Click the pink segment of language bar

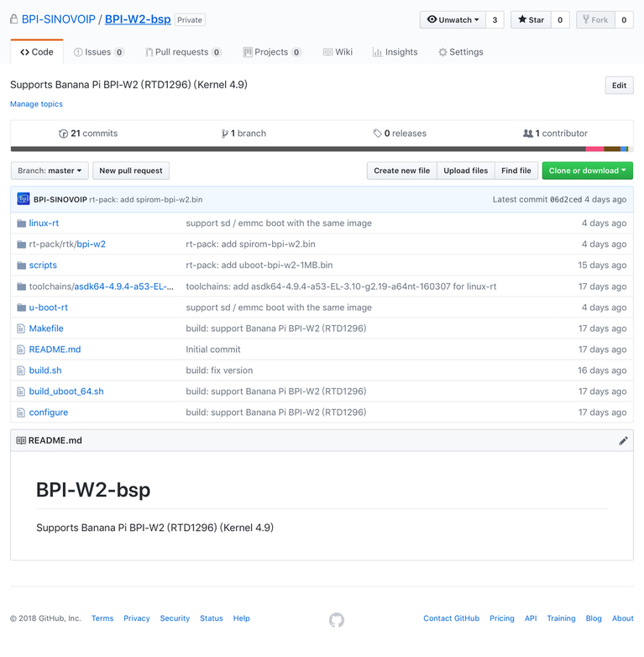click(x=594, y=149)
